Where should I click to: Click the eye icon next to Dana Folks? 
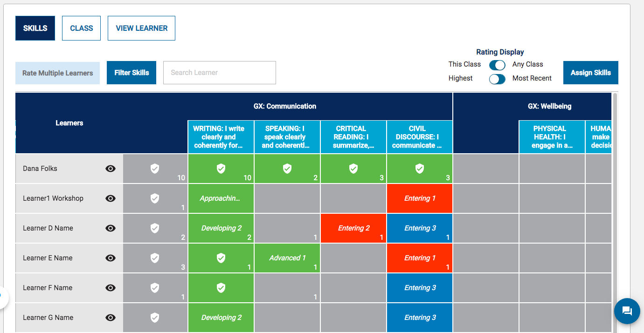click(110, 169)
